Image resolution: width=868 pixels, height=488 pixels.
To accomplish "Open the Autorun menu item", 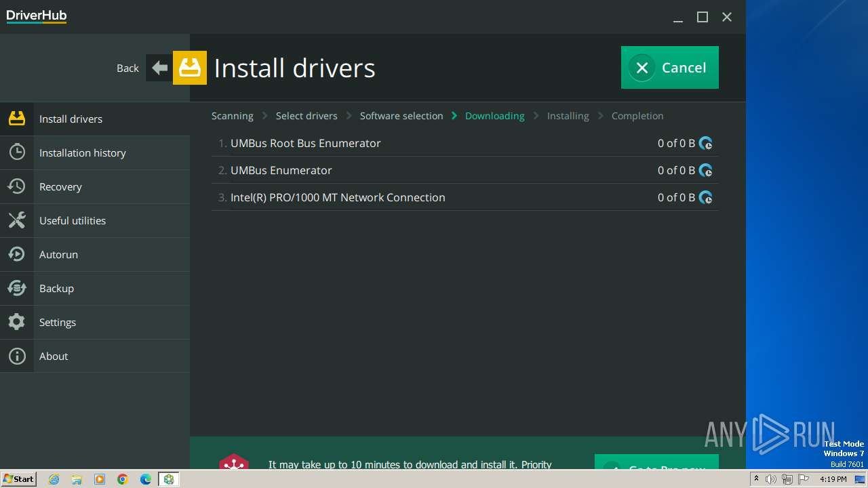I will pyautogui.click(x=95, y=254).
